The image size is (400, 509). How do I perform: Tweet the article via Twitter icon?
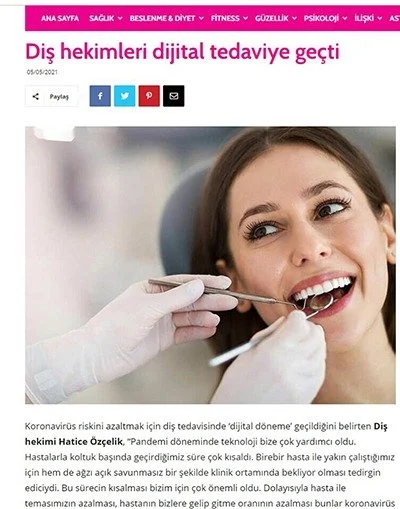(125, 96)
